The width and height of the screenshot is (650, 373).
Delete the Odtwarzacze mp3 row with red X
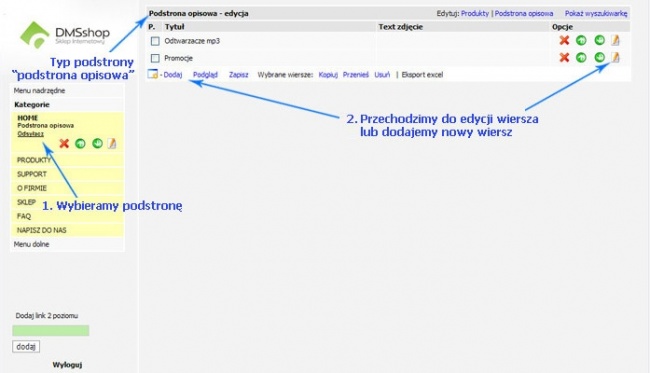pos(564,40)
